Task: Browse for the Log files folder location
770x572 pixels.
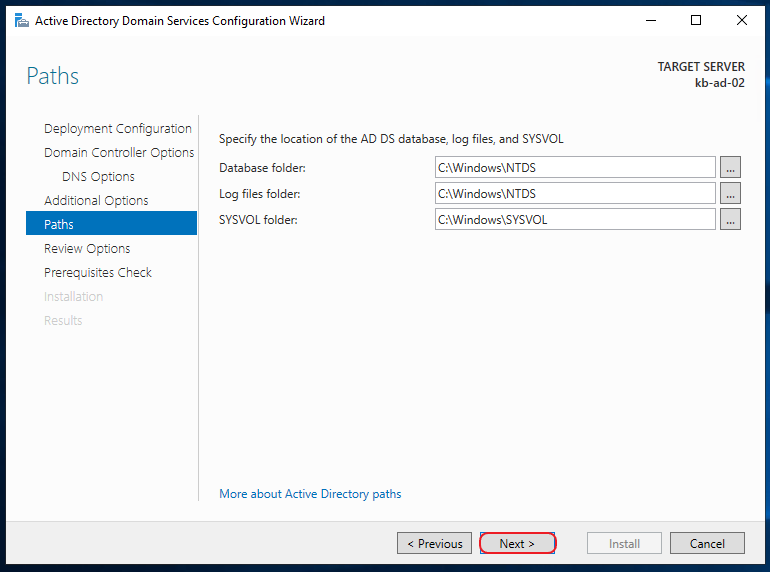Action: pos(730,193)
